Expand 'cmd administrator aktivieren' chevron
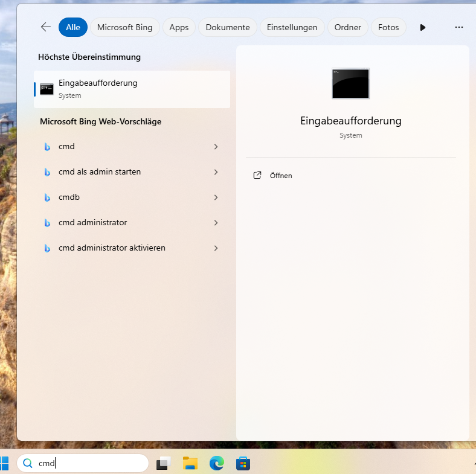 (x=216, y=248)
